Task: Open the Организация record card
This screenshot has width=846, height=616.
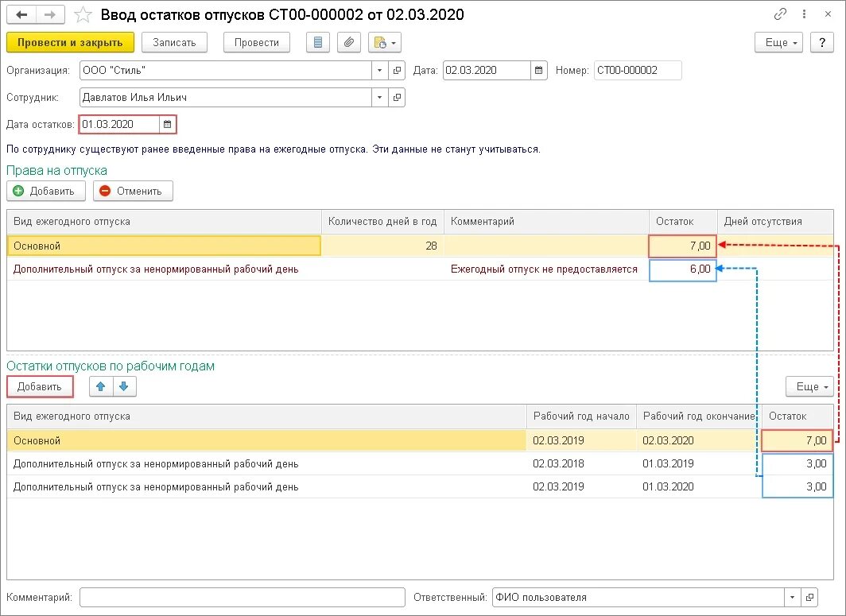Action: coord(397,71)
